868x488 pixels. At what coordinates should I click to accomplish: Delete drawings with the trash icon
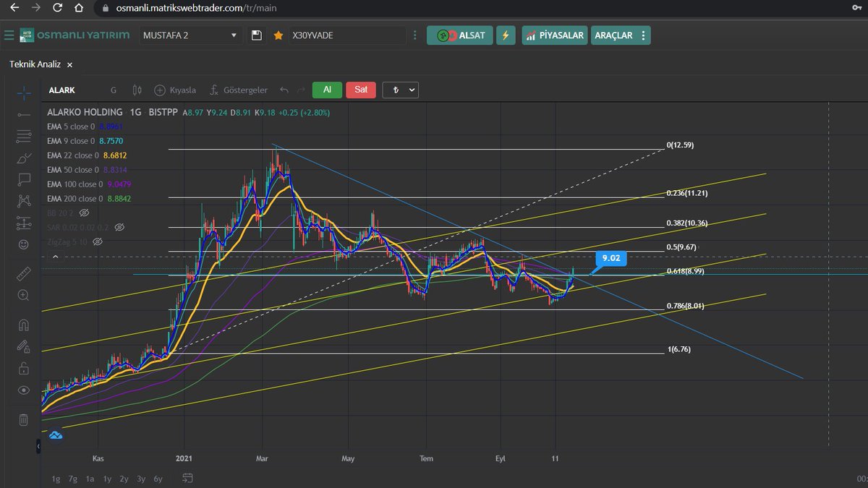tap(23, 419)
